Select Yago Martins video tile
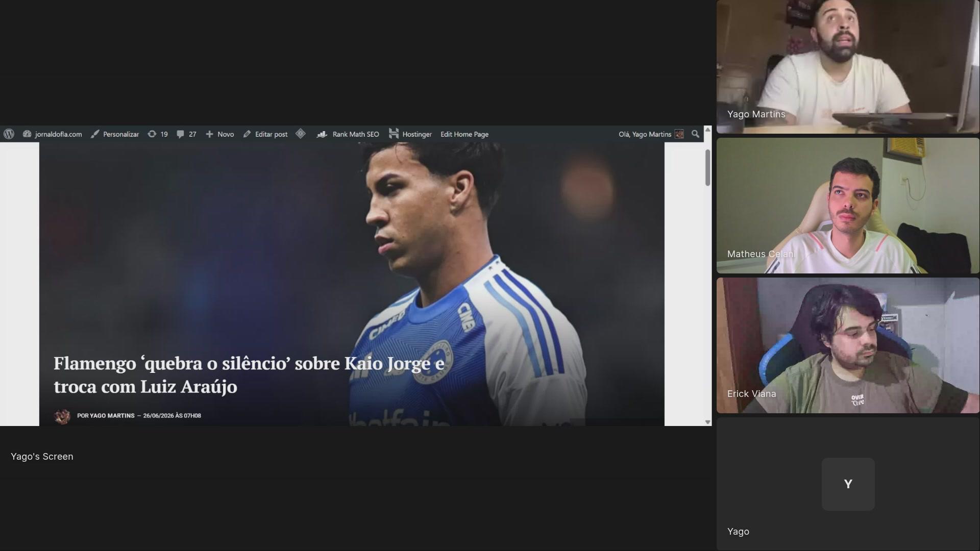This screenshot has width=980, height=551. coord(848,67)
